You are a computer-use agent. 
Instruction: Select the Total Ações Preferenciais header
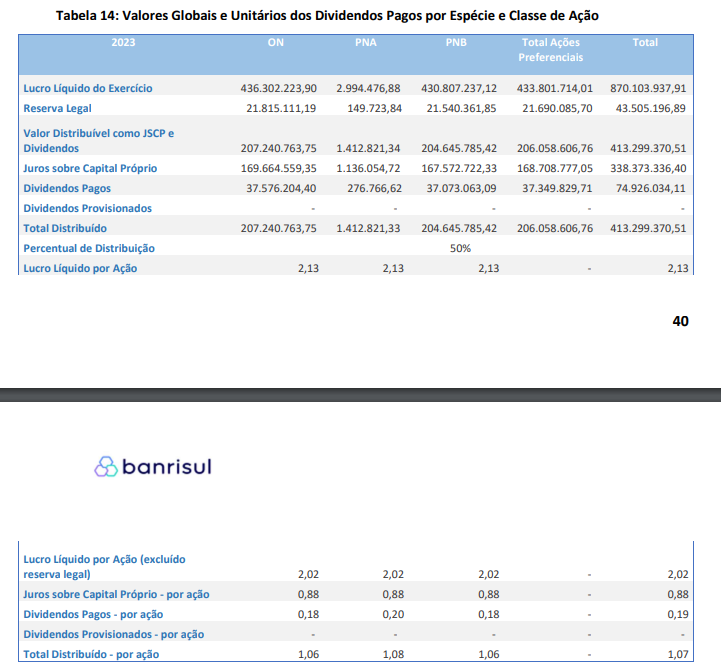[550, 50]
